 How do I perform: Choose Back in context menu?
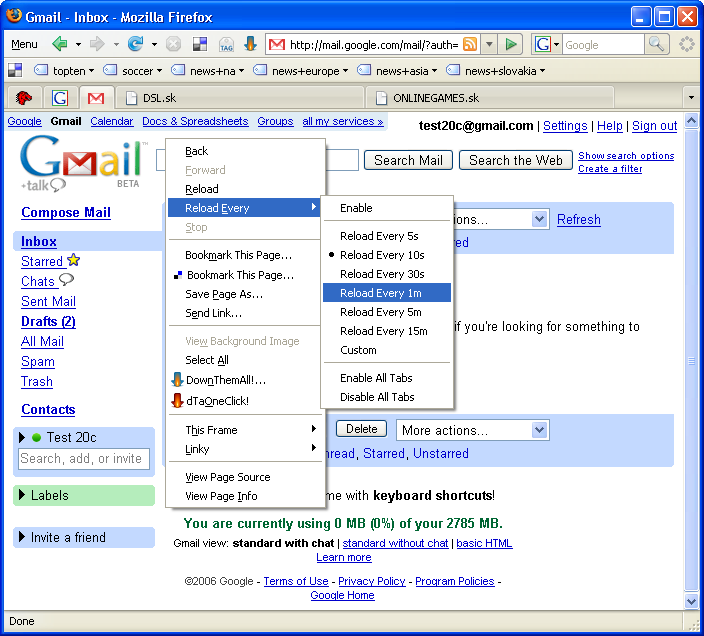point(246,151)
